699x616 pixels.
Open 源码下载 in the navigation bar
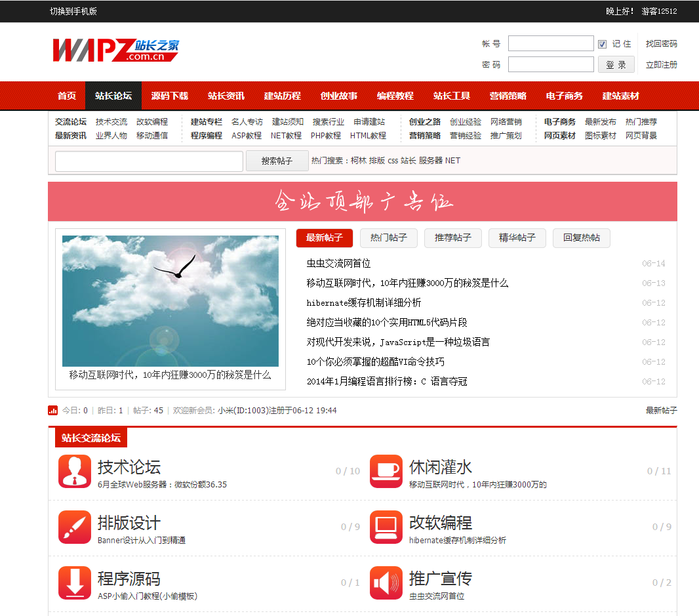169,96
